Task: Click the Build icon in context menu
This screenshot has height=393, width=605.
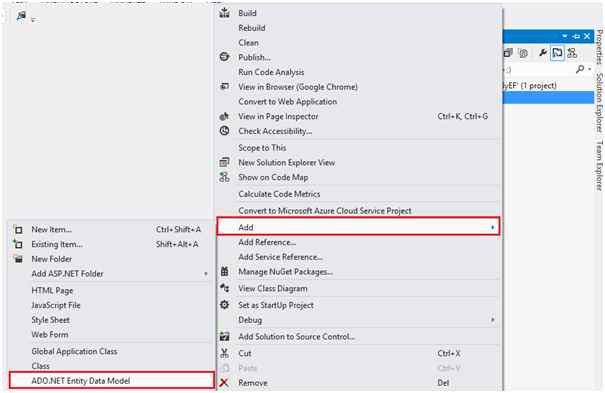Action: pos(224,13)
